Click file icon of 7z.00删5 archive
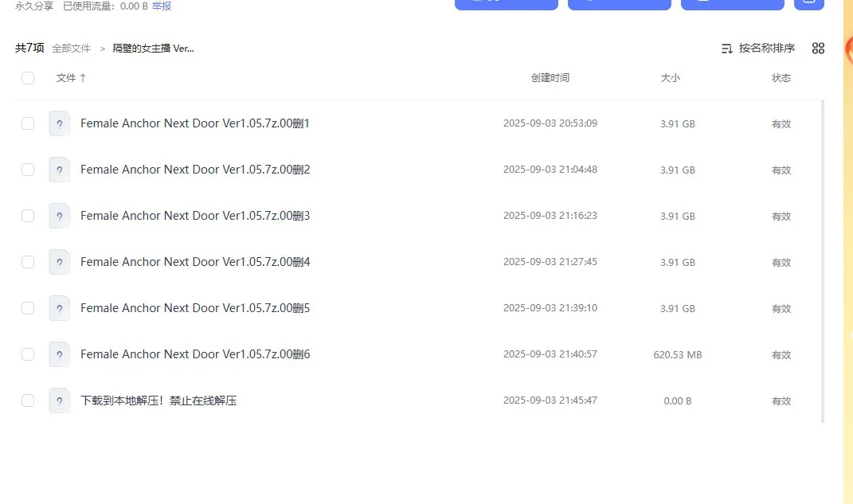853x504 pixels. pyautogui.click(x=60, y=308)
